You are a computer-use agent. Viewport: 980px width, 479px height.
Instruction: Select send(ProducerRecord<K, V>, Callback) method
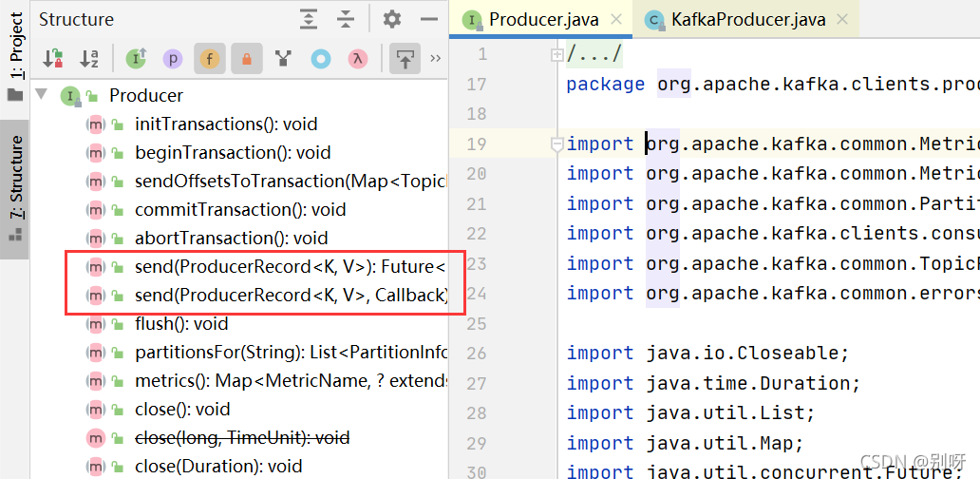[x=292, y=295]
